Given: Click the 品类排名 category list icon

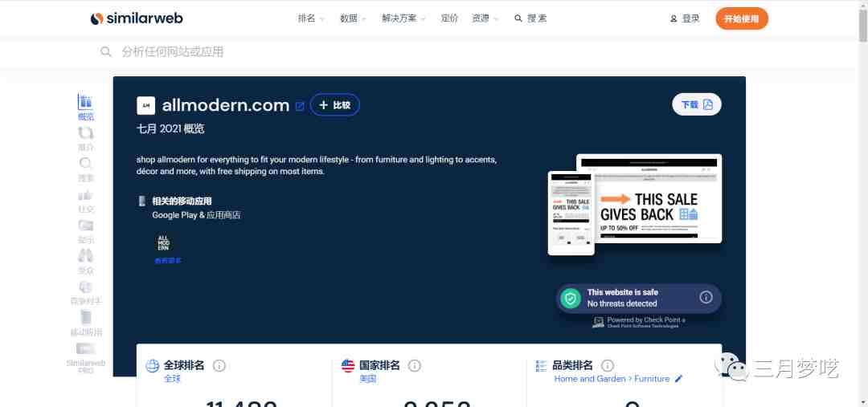Looking at the screenshot, I should pyautogui.click(x=542, y=365).
